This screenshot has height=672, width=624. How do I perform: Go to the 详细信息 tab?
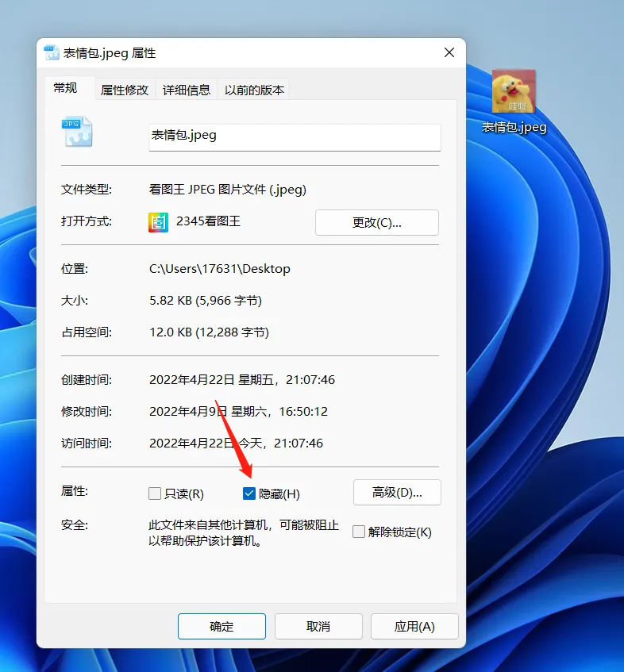click(186, 90)
